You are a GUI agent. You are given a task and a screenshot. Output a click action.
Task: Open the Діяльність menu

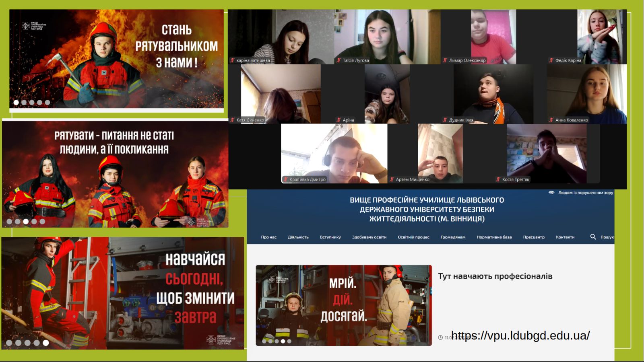[298, 237]
